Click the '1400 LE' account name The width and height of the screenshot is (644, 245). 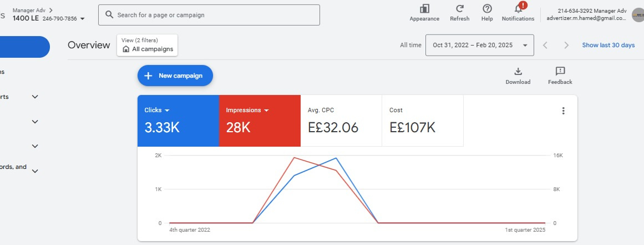tap(26, 18)
